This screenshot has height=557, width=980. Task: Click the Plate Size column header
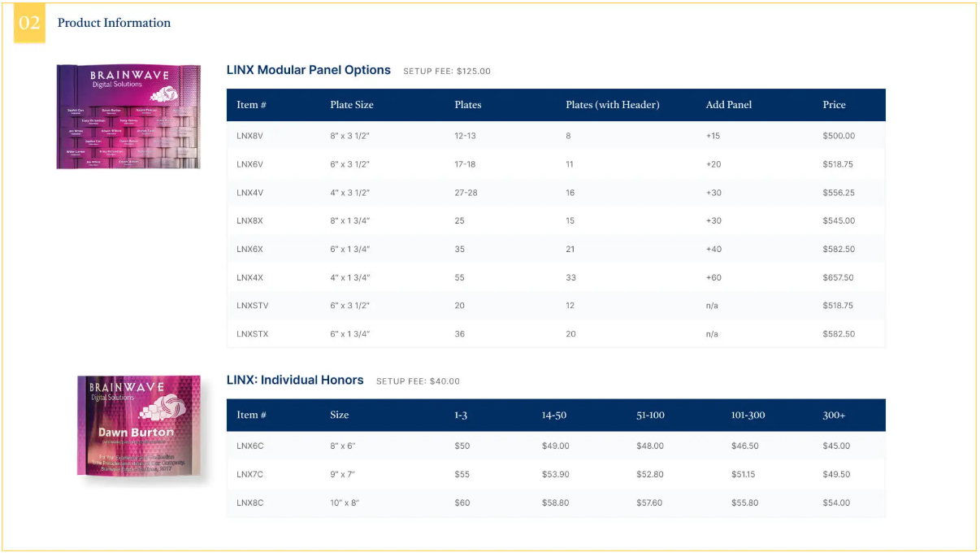(x=351, y=105)
